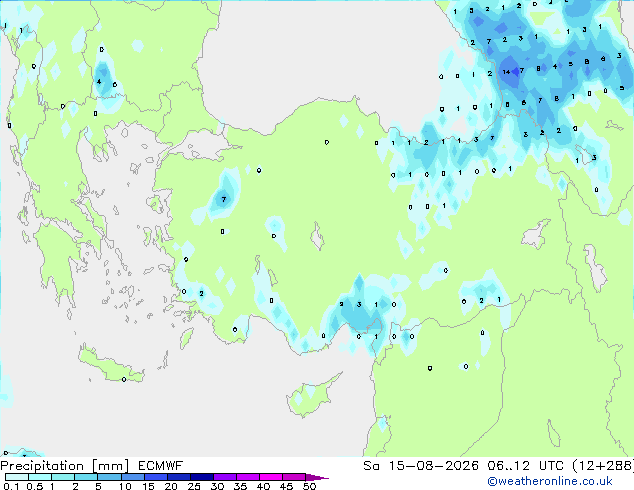Pick the purple 30–35 mm legend swatch

tap(225, 477)
